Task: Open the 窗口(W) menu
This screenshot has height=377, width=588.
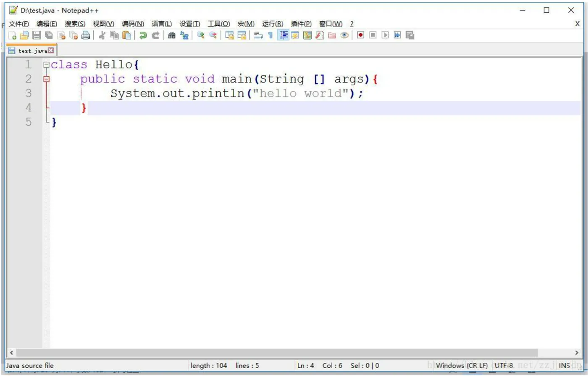Action: 331,24
